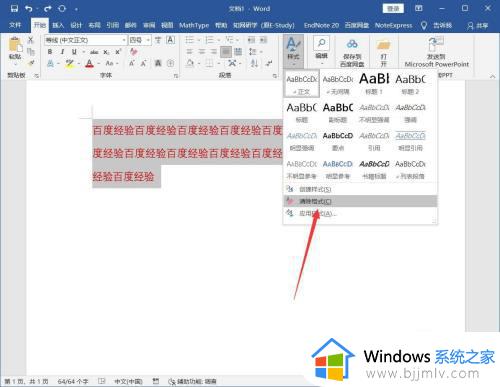This screenshot has height=387, width=500.
Task: Decrease the font size with A down icon
Action: (x=144, y=63)
